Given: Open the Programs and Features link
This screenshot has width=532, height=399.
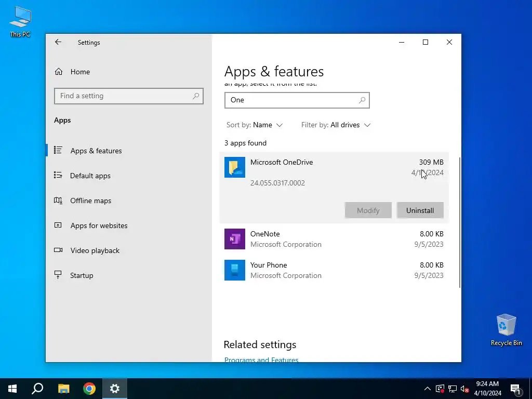Looking at the screenshot, I should (261, 360).
